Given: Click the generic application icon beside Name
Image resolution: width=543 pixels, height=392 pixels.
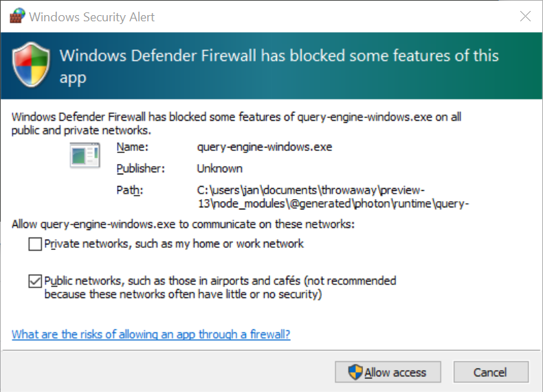Looking at the screenshot, I should pos(85,155).
